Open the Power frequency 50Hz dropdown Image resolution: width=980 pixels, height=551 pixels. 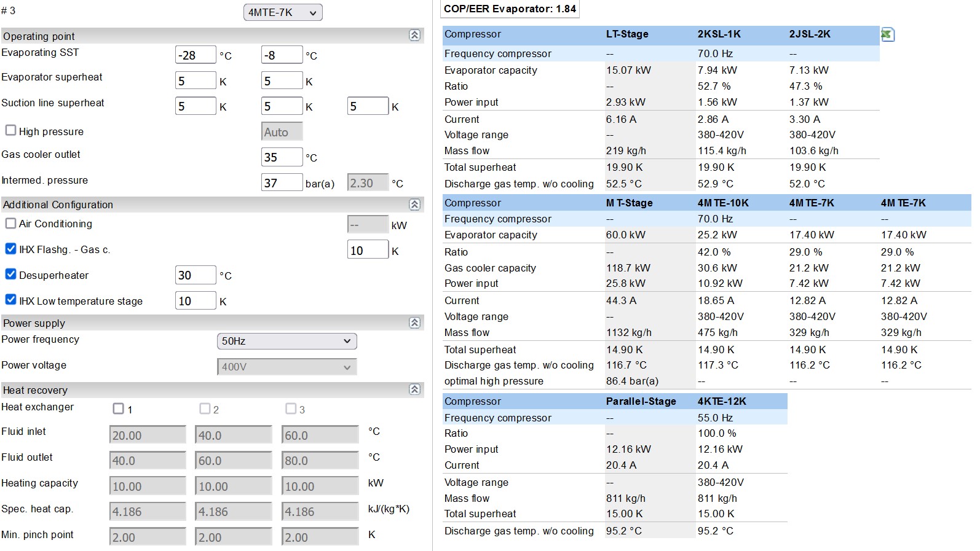tap(286, 341)
